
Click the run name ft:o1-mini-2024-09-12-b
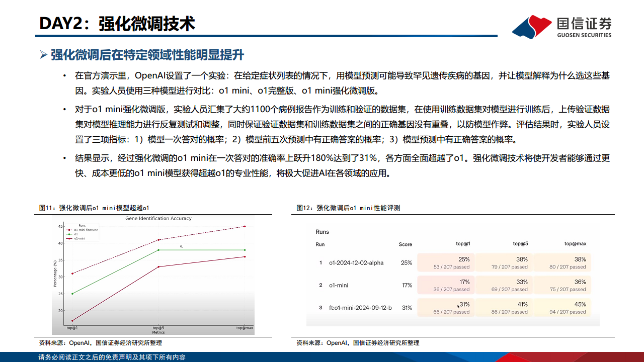(360, 308)
